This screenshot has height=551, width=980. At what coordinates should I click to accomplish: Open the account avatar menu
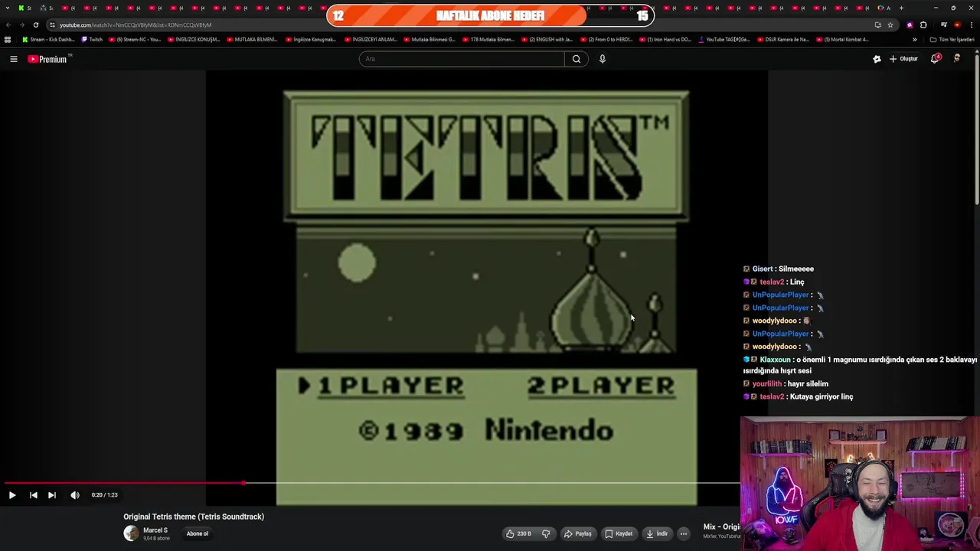957,59
